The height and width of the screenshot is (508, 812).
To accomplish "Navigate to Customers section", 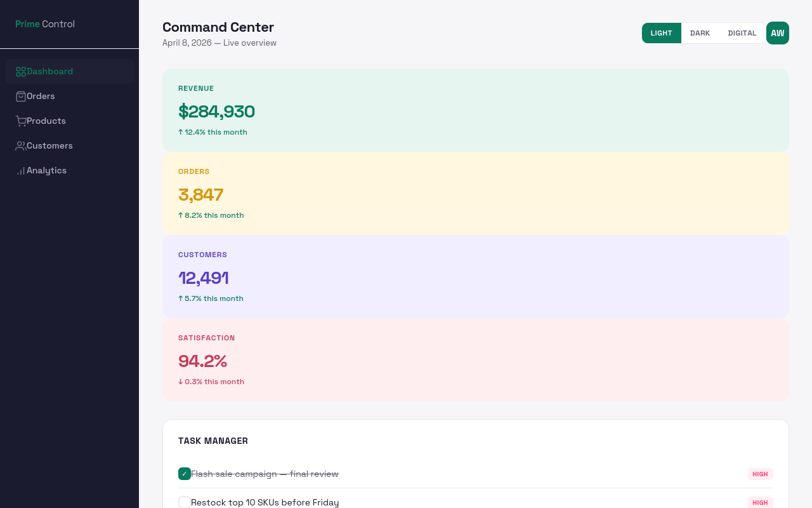I will tap(49, 146).
